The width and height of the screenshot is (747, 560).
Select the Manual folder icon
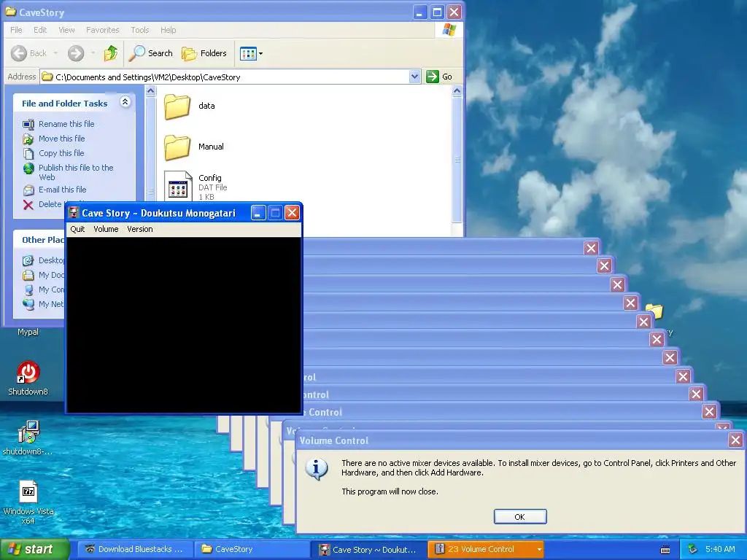click(x=177, y=147)
